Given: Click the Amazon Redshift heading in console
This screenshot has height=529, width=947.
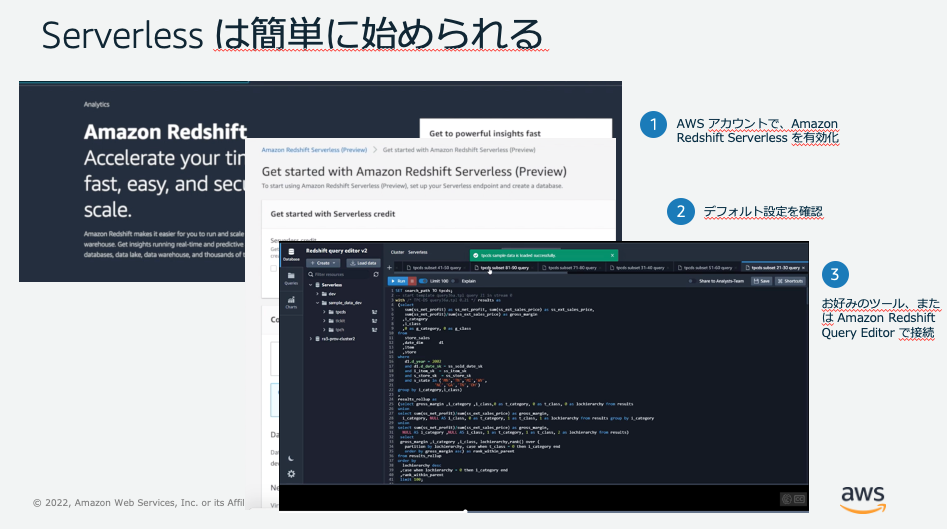Looking at the screenshot, I should (x=165, y=132).
